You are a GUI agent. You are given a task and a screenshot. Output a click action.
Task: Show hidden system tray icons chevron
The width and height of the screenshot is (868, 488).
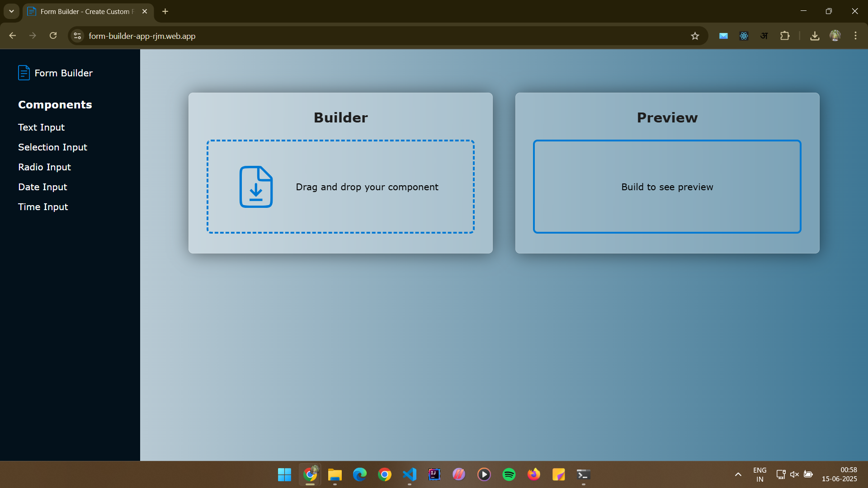[x=738, y=474]
